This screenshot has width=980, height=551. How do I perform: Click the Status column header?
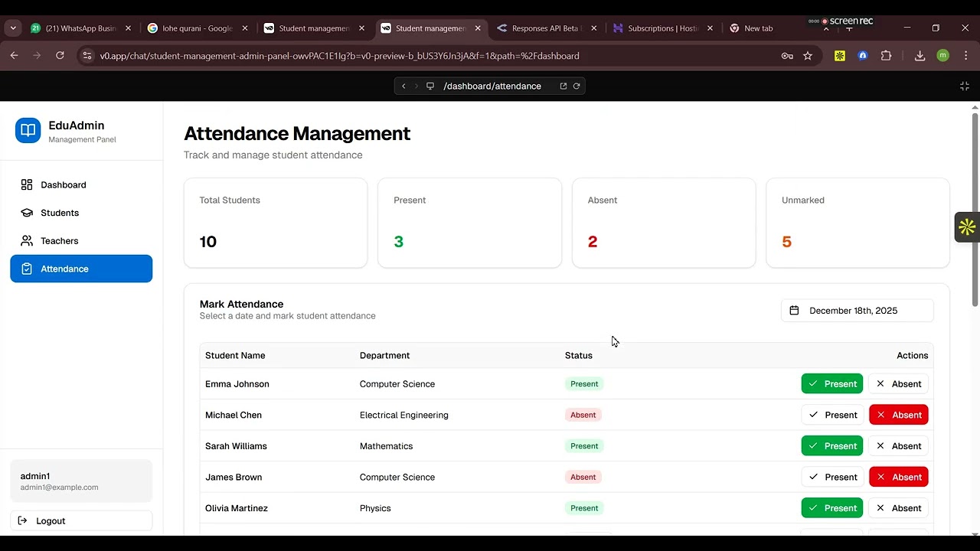[579, 356]
